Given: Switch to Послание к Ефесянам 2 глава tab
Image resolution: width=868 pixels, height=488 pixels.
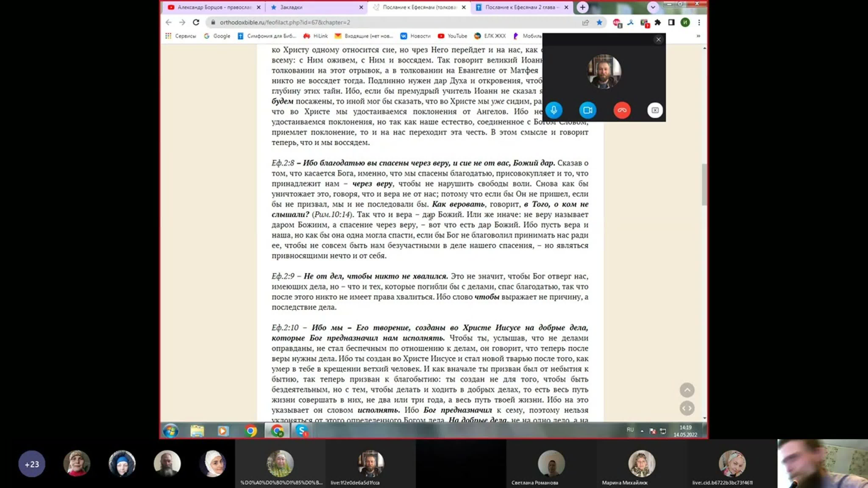Looking at the screenshot, I should click(522, 7).
